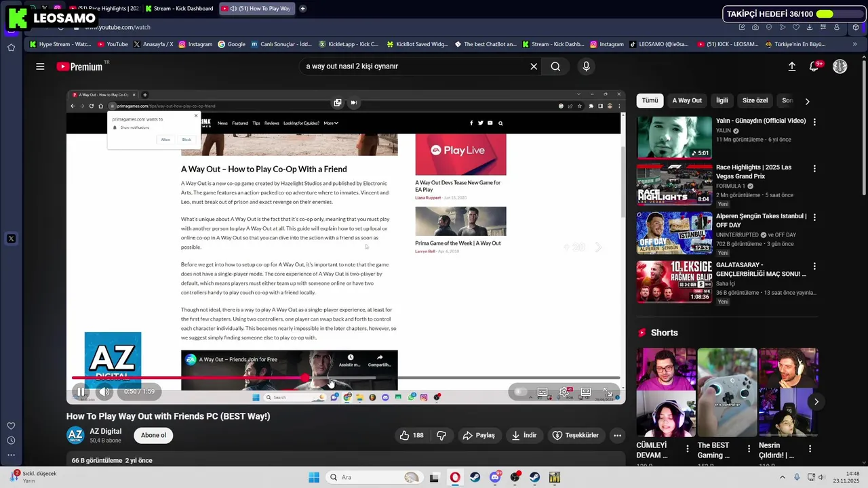This screenshot has width=868, height=488.
Task: Show more filter chips with arrow
Action: (807, 101)
